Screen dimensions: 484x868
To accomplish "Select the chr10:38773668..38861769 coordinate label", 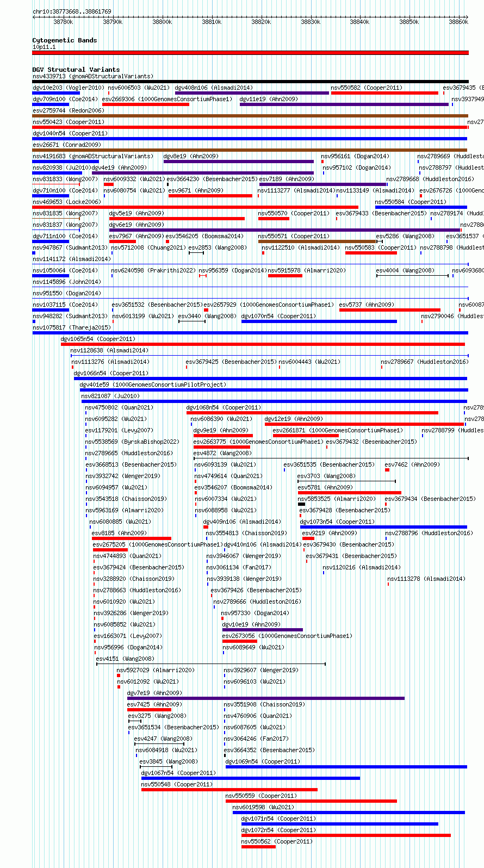I will click(72, 11).
